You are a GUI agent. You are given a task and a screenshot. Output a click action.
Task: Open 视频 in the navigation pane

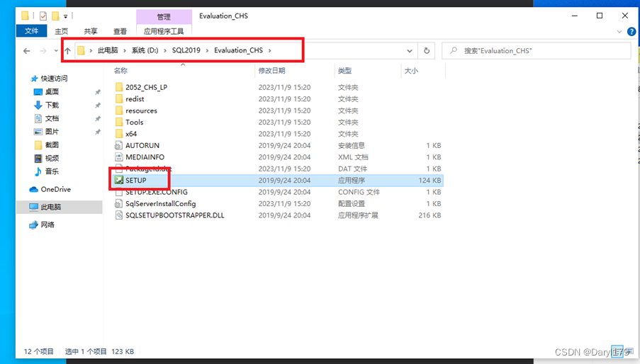pos(52,158)
